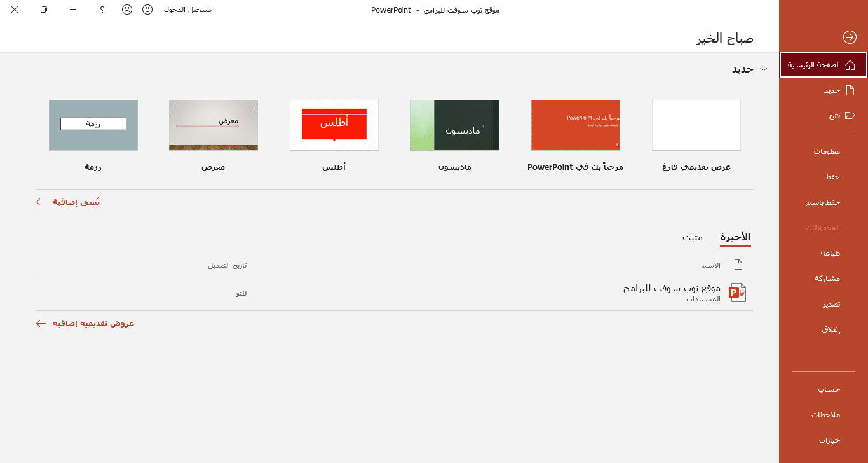Open ملاحظات in the sidebar

[x=825, y=415]
